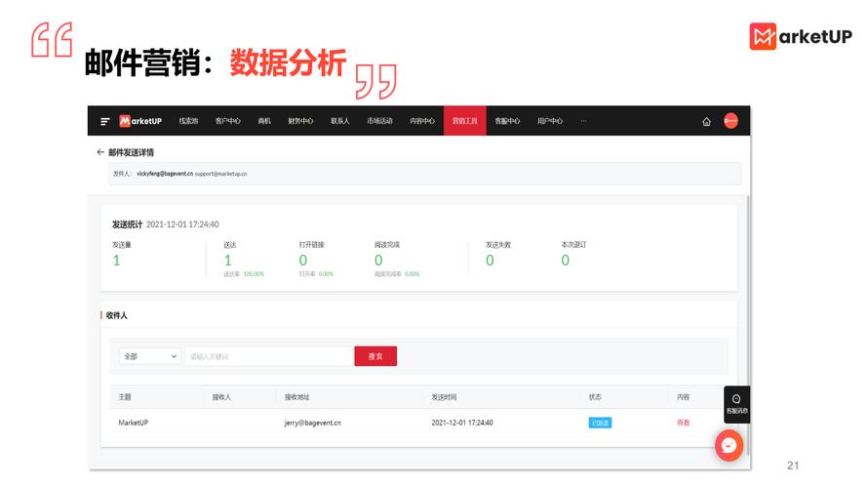
Task: Click the 查看 link in MarketUP row
Action: tap(683, 423)
